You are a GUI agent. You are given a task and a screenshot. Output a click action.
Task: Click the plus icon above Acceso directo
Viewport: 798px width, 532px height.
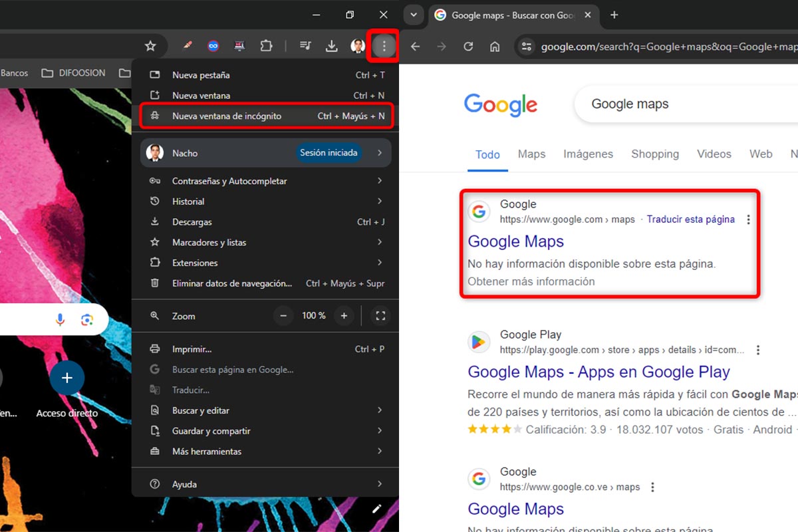point(66,378)
